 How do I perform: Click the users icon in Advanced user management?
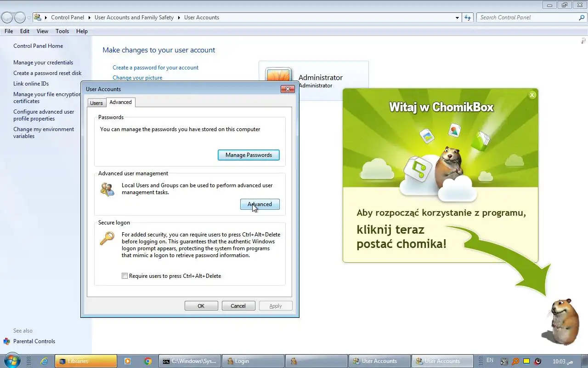pos(107,189)
